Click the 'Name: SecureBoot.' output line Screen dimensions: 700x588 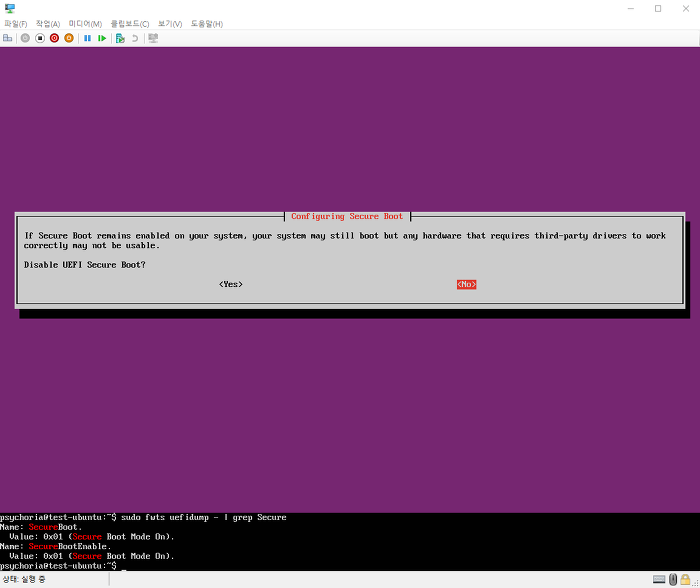click(41, 527)
